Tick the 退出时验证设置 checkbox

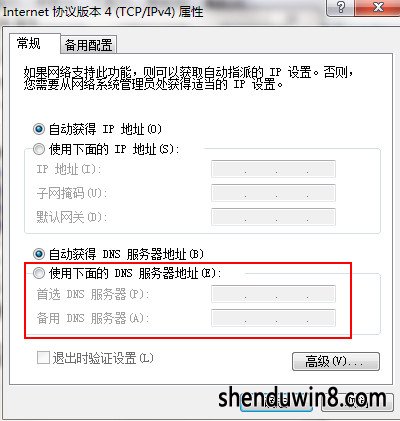[x=43, y=358]
